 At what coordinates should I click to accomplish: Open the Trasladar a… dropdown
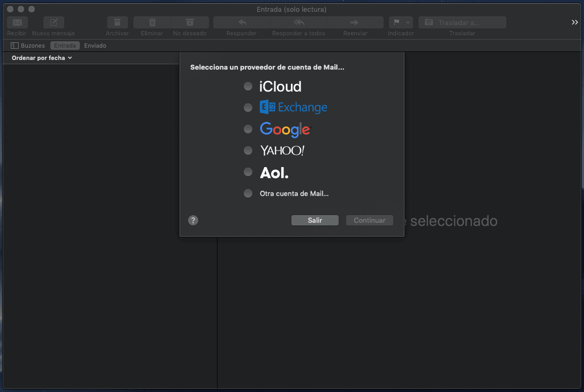click(x=462, y=22)
